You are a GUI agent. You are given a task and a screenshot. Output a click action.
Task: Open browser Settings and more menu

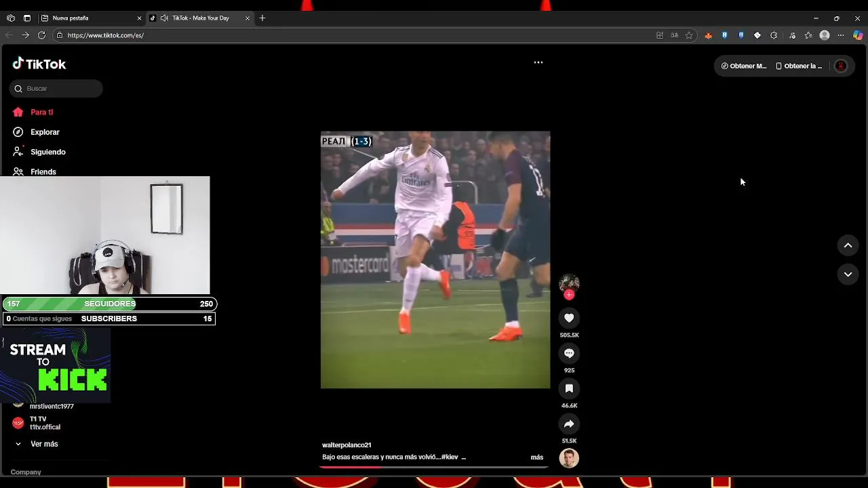click(x=841, y=35)
